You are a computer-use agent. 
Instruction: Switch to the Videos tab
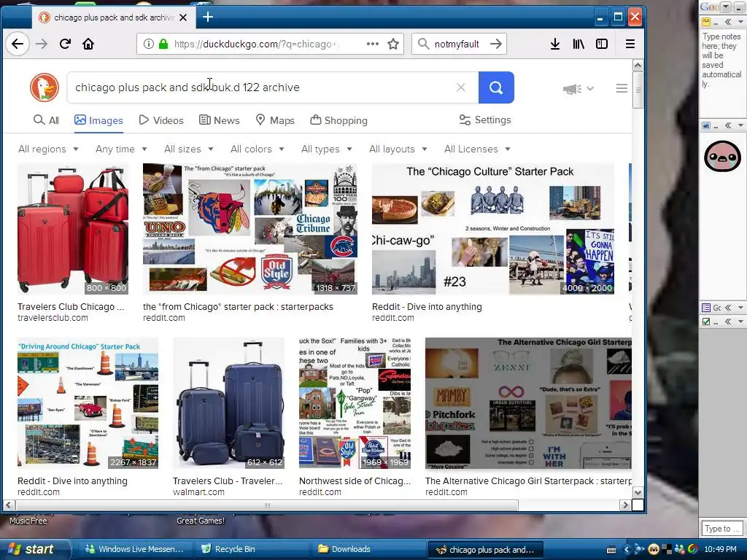pos(161,120)
